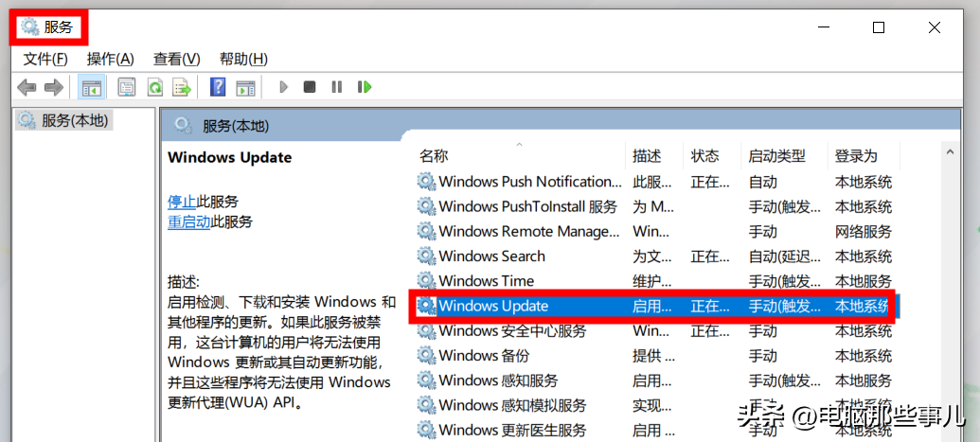Click the Pause Service icon
This screenshot has height=442, width=980.
tap(337, 87)
